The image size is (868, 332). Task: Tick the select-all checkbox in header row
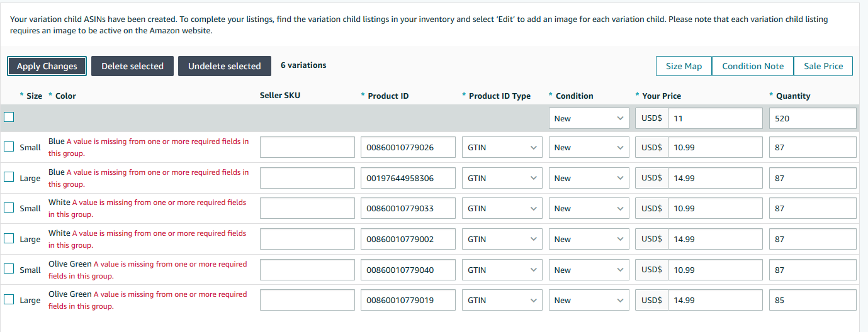pos(9,116)
